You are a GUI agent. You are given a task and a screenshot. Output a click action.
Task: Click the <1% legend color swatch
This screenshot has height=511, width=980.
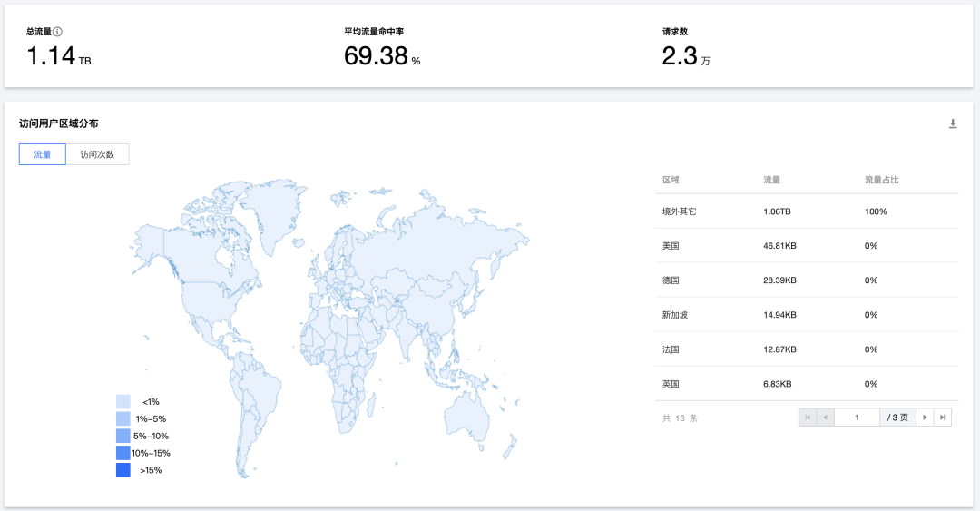pyautogui.click(x=123, y=401)
